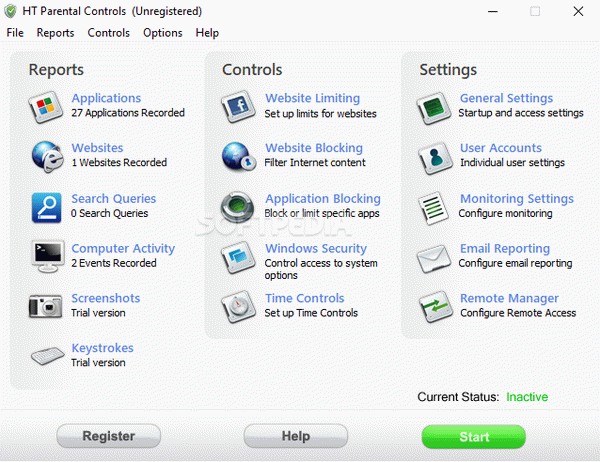The height and width of the screenshot is (462, 600).
Task: Click the green Inactive status text
Action: 527,397
